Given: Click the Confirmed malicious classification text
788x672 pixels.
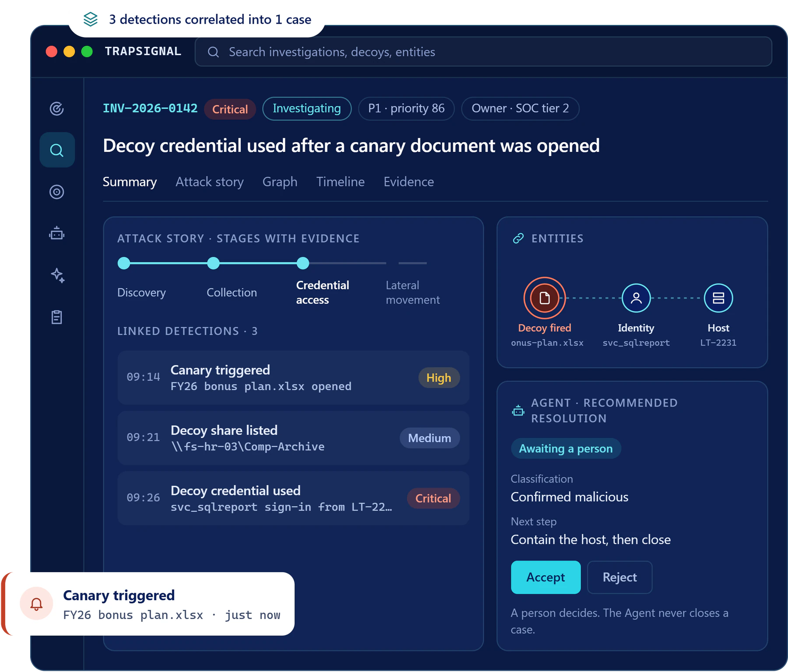Looking at the screenshot, I should (x=570, y=497).
